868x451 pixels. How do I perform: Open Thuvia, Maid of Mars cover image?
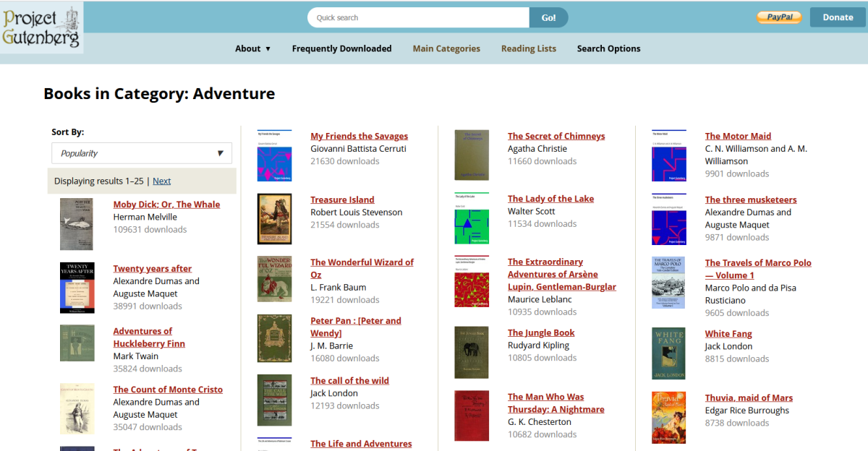(669, 417)
